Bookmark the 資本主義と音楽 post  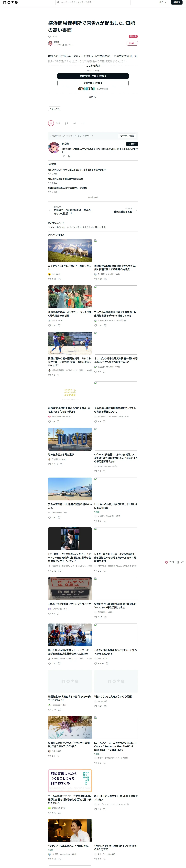point(59,325)
